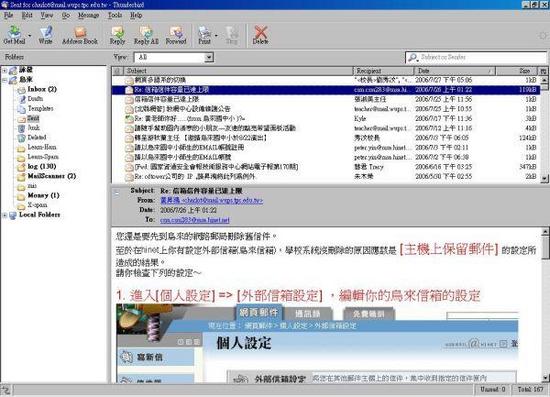Open the View filter dropdown

click(x=209, y=57)
